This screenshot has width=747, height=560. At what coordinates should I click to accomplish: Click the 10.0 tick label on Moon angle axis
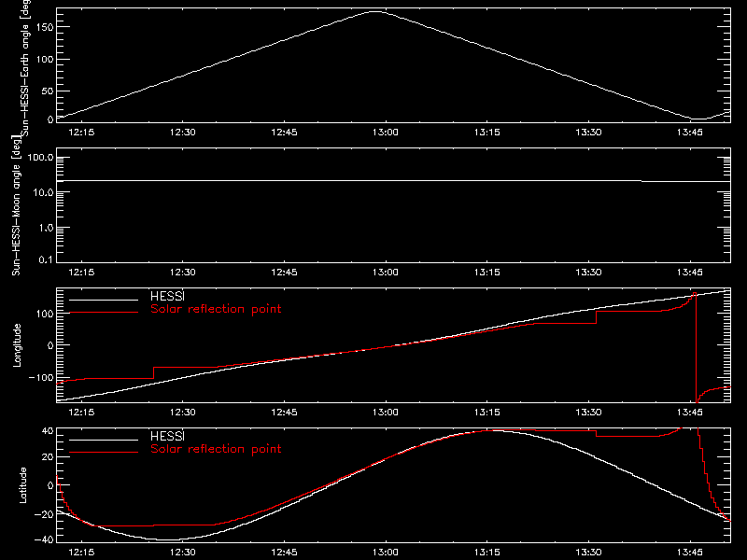click(43, 193)
